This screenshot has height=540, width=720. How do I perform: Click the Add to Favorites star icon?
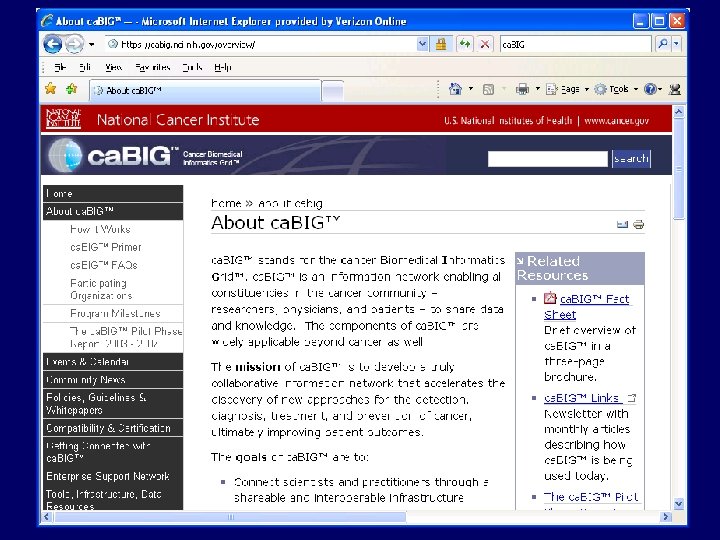click(x=72, y=89)
